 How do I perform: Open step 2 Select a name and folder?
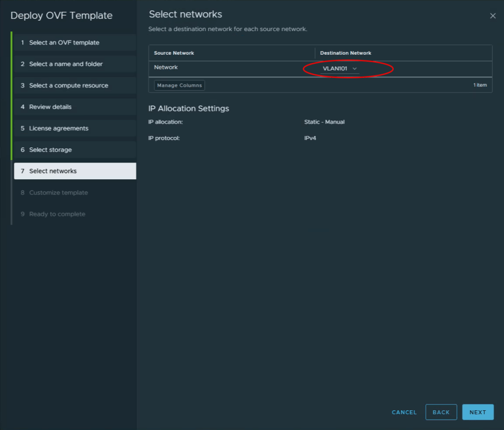(65, 64)
